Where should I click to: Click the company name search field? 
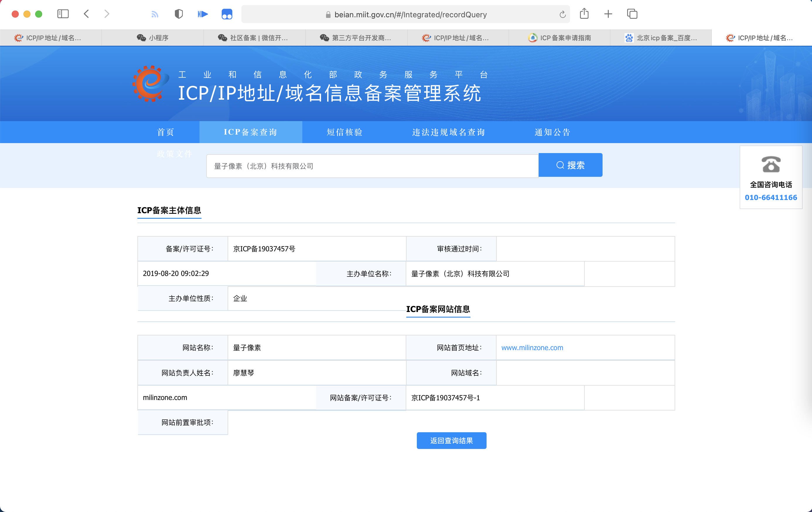click(x=372, y=166)
